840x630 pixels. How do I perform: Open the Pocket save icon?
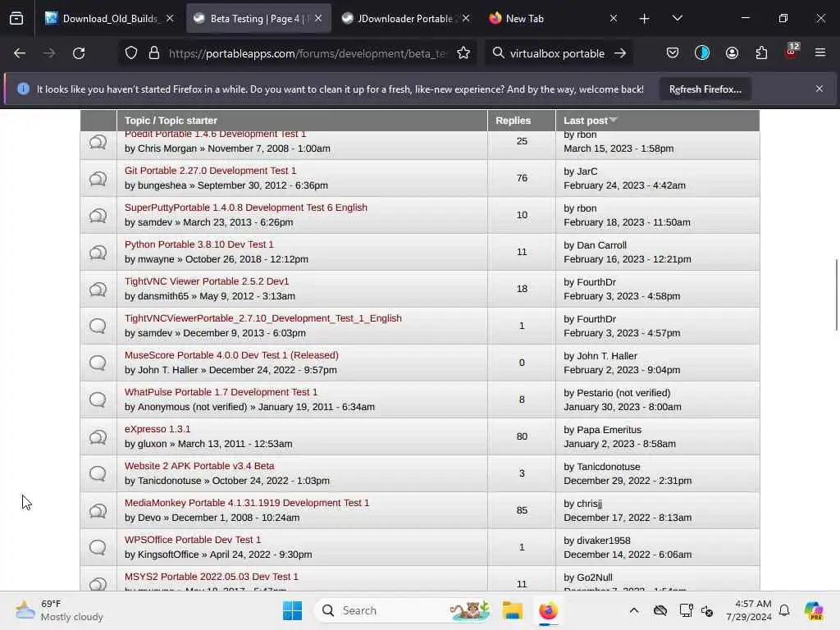(x=673, y=53)
